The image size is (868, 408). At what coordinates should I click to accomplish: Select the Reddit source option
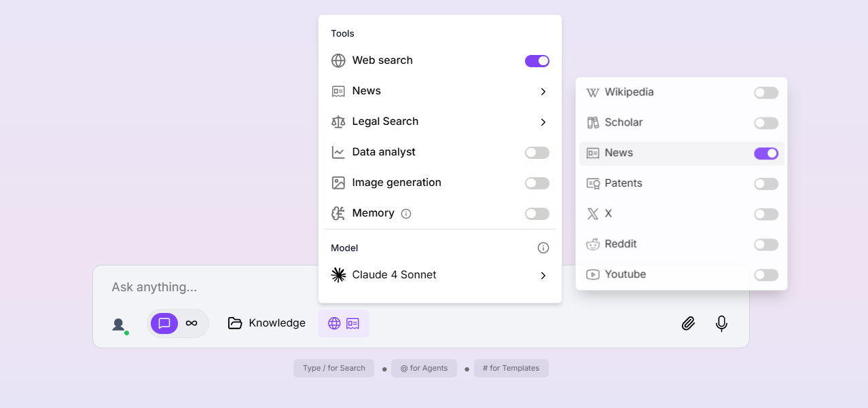(x=620, y=244)
